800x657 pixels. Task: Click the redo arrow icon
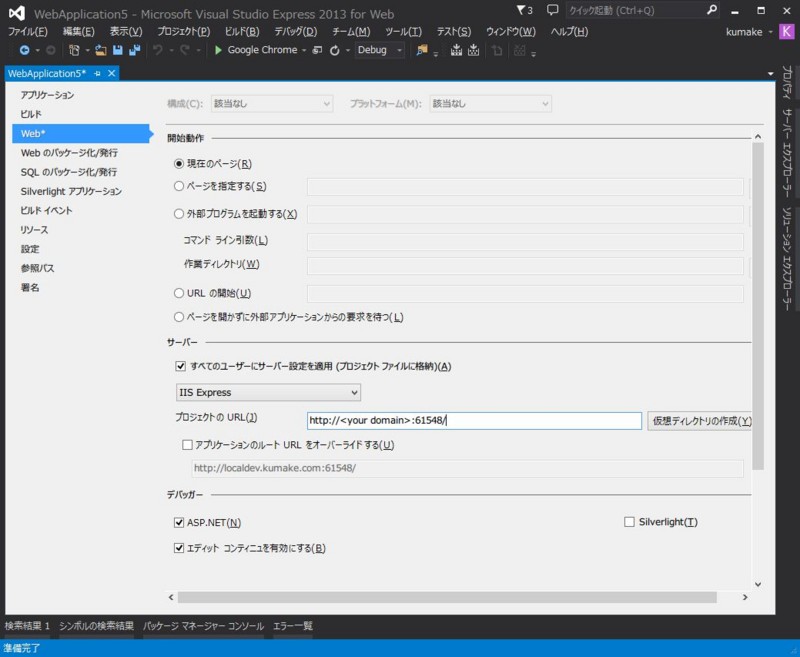click(185, 50)
